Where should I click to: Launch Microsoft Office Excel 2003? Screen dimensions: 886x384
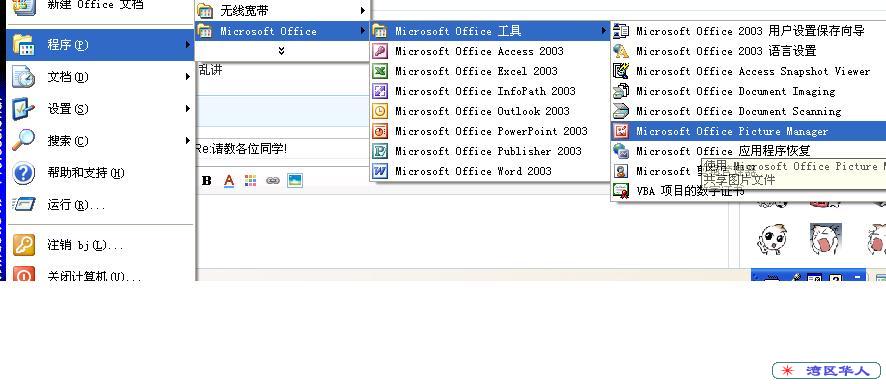tap(490, 71)
